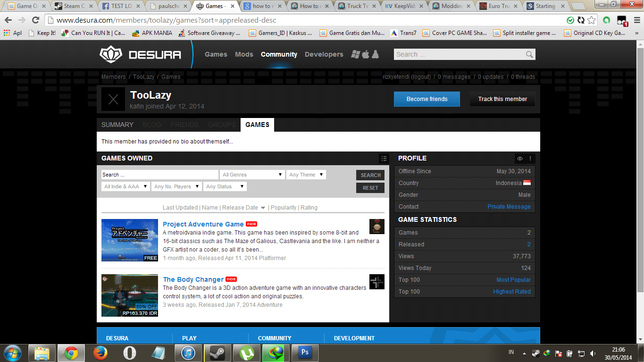Click the Highest Rated link
The height and width of the screenshot is (362, 644).
512,292
